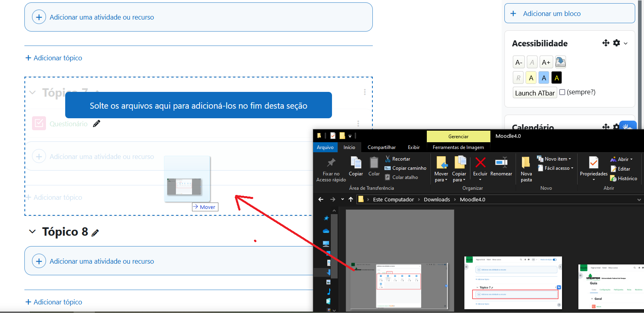Click the Launch ATbar button

pos(535,93)
